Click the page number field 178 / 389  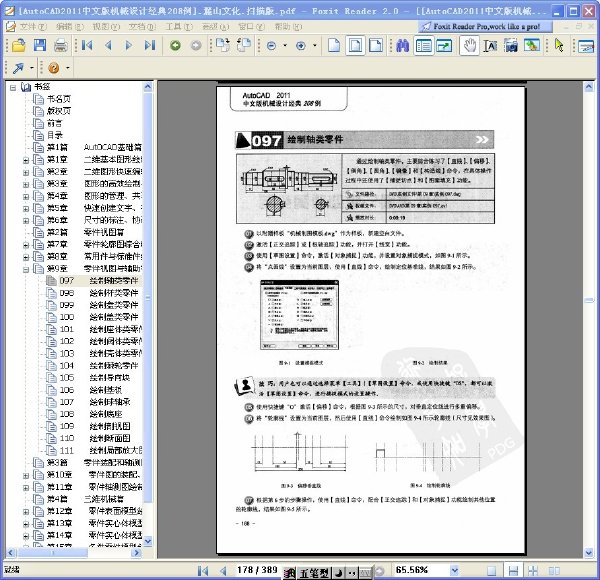tap(257, 570)
